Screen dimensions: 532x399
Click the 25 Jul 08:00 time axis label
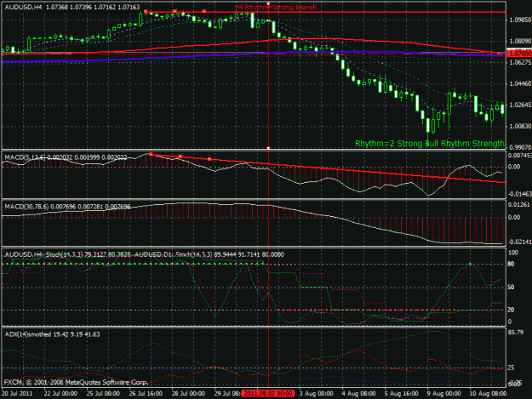(103, 393)
